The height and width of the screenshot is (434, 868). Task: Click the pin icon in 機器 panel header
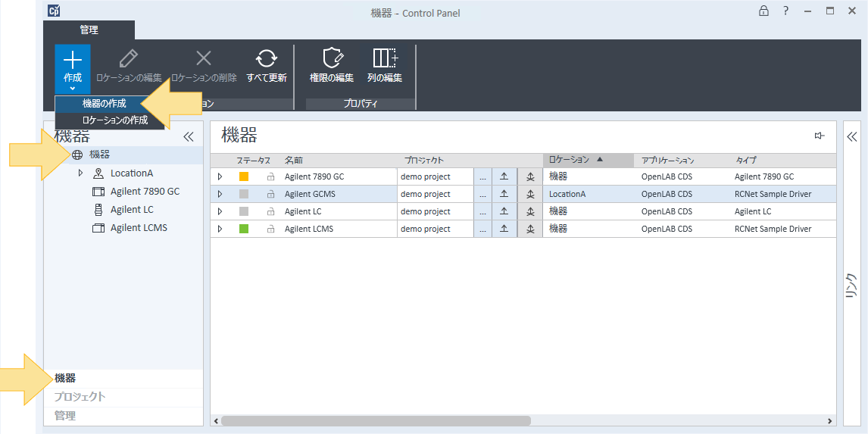820,136
